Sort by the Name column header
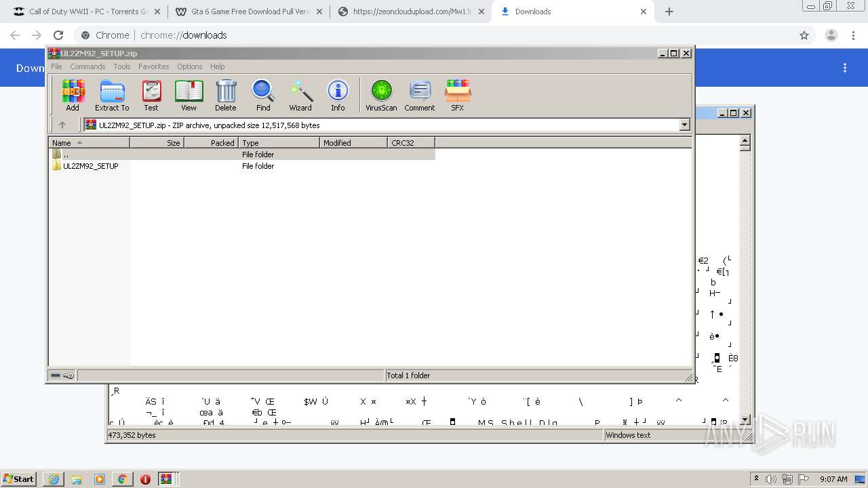The height and width of the screenshot is (488, 868). (89, 142)
